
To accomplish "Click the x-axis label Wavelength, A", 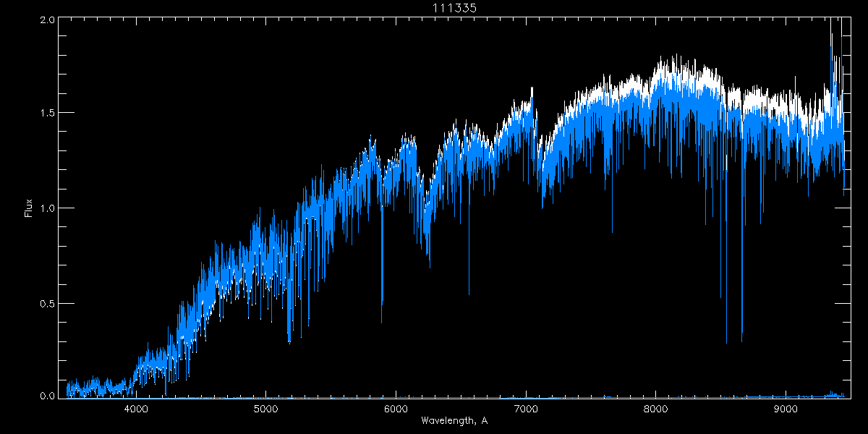I will pyautogui.click(x=454, y=421).
